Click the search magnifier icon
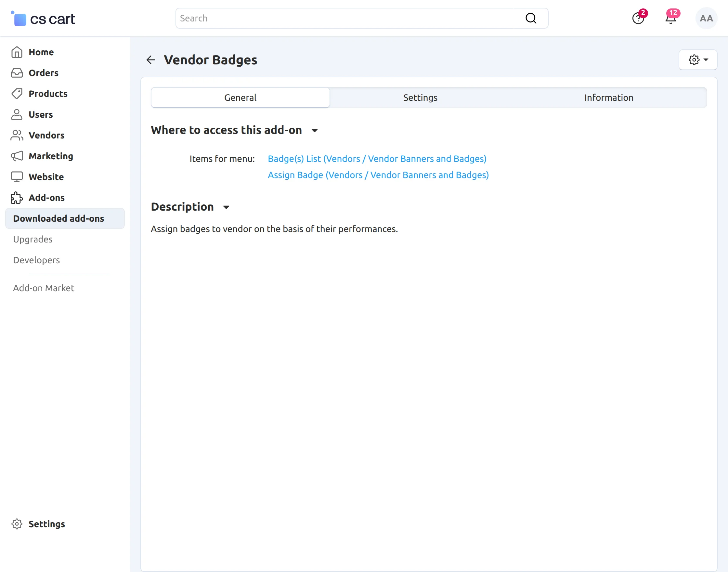This screenshot has height=572, width=728. coord(531,18)
